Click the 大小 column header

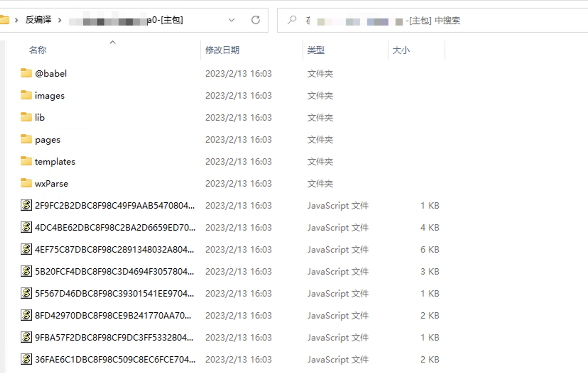401,50
